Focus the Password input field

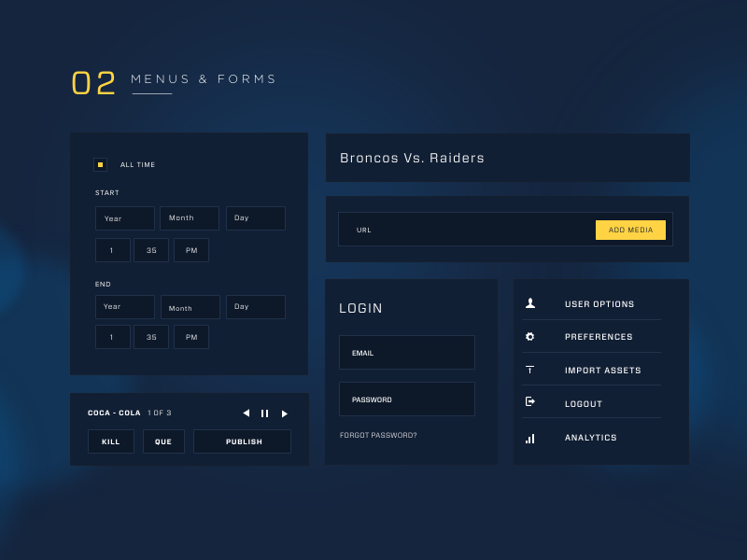point(407,399)
